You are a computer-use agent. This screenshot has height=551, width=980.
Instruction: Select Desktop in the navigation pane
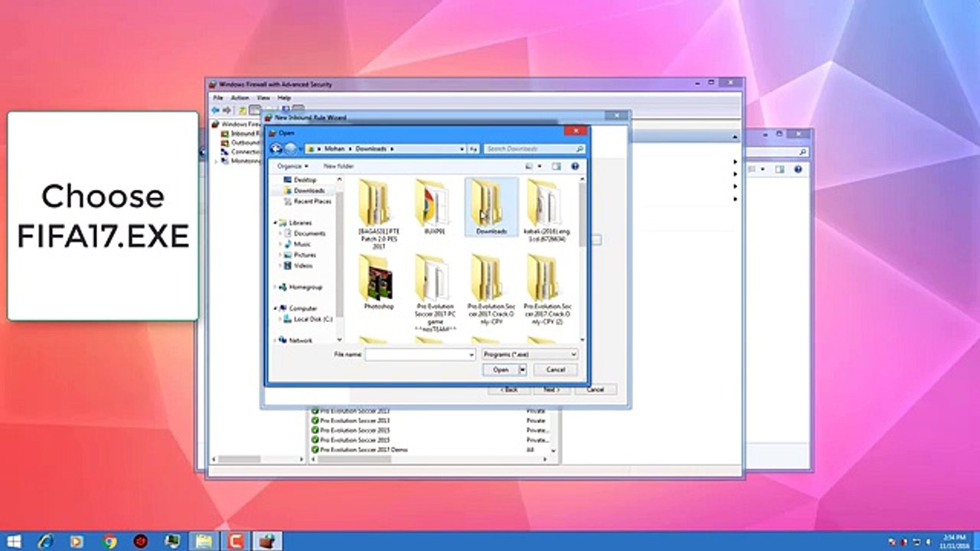[x=305, y=180]
